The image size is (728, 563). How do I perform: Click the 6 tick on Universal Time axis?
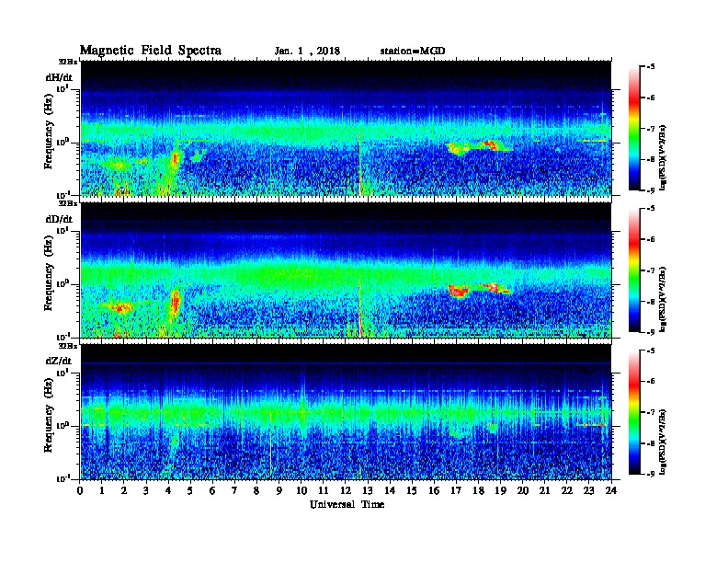[x=212, y=491]
